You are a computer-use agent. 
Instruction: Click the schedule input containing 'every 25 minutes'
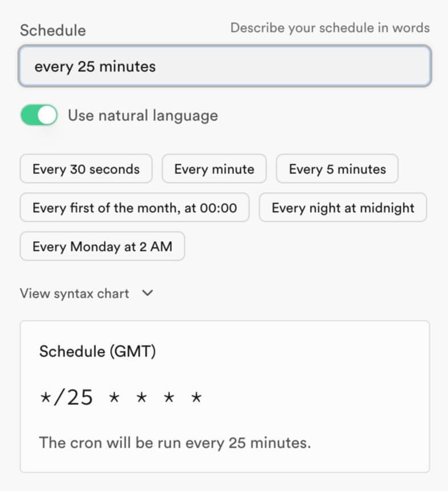pyautogui.click(x=225, y=66)
